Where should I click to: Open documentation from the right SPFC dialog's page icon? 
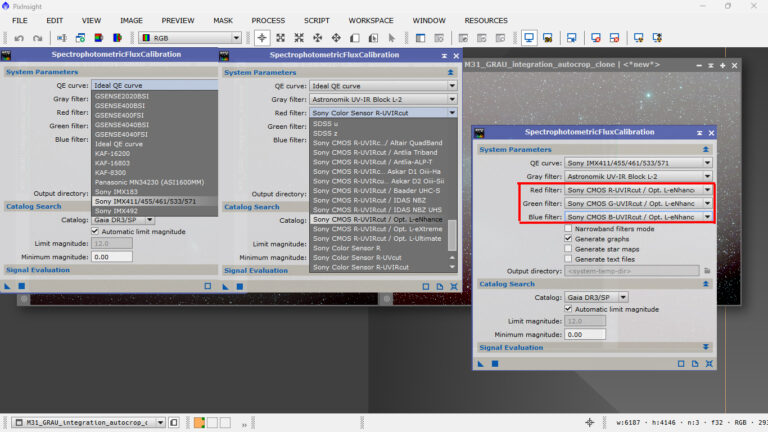click(x=695, y=364)
